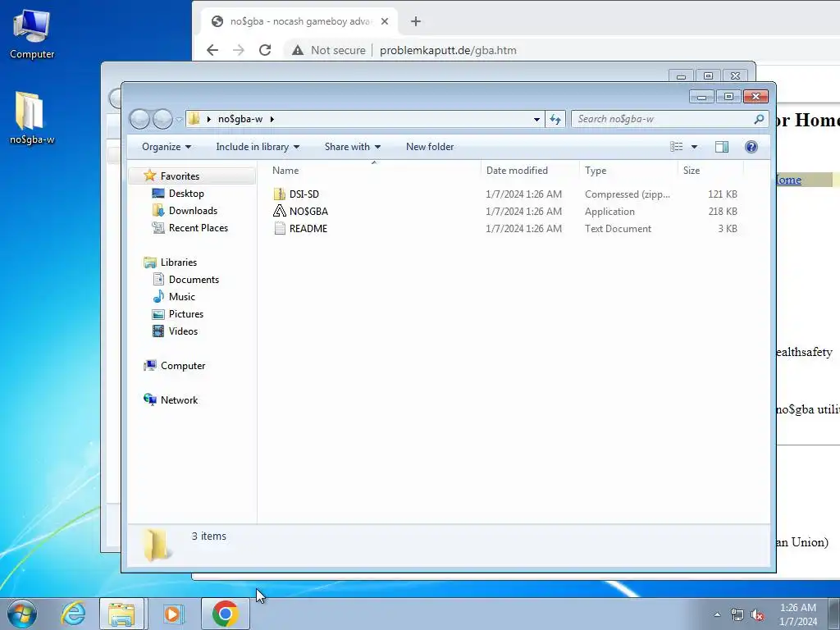This screenshot has width=840, height=630.
Task: Click the Explorer back navigation button
Action: [139, 119]
